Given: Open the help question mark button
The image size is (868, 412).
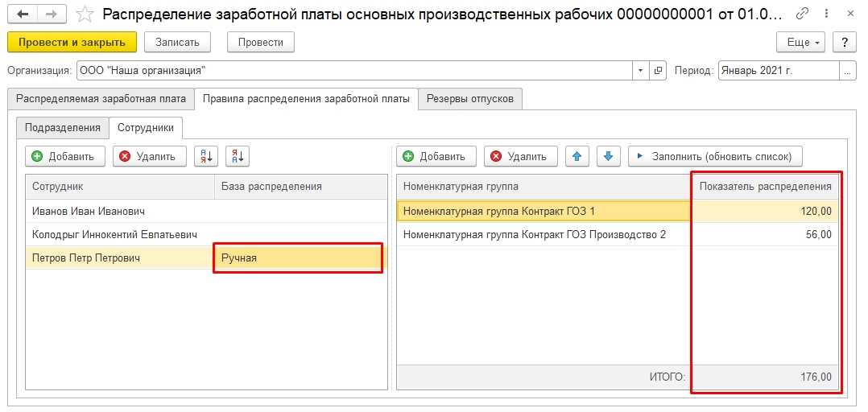Looking at the screenshot, I should (x=845, y=42).
